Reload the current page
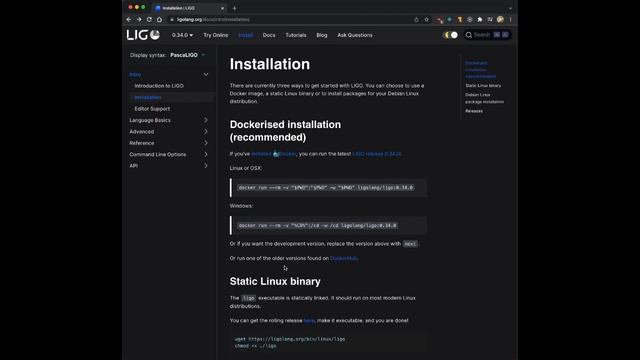This screenshot has width=640, height=360. 149,20
